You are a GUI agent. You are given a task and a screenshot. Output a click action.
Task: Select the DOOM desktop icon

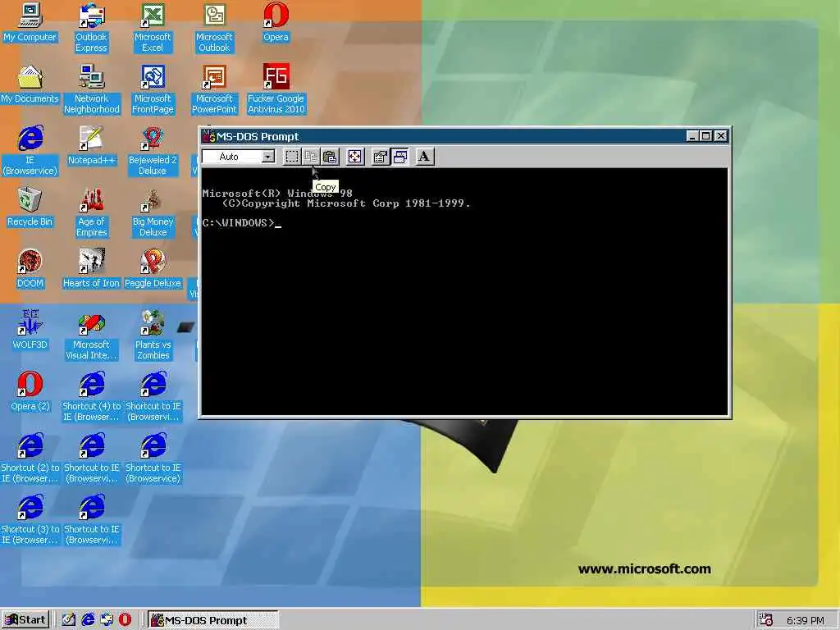(x=30, y=269)
